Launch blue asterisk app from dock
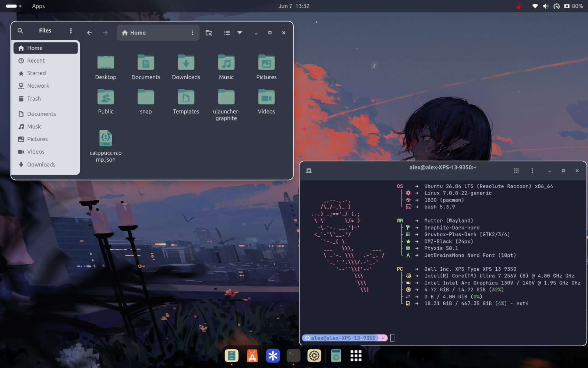588x368 pixels. [273, 356]
